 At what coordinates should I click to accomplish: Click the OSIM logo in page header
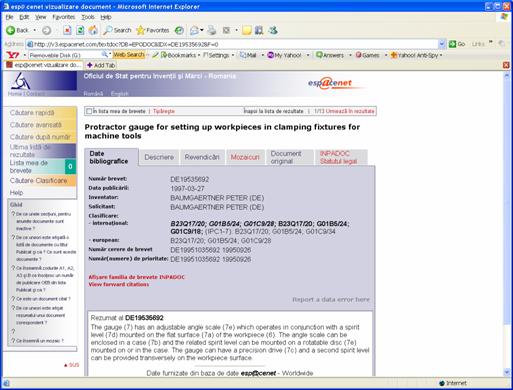tap(21, 81)
